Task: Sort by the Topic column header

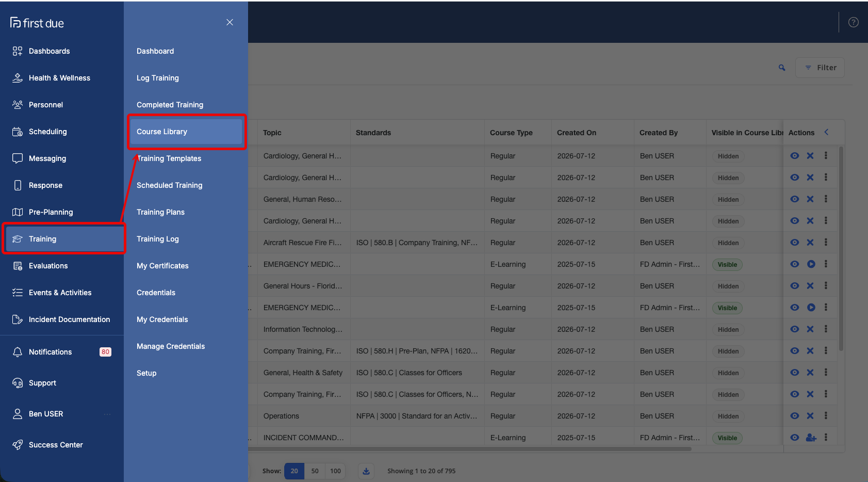Action: [x=272, y=133]
